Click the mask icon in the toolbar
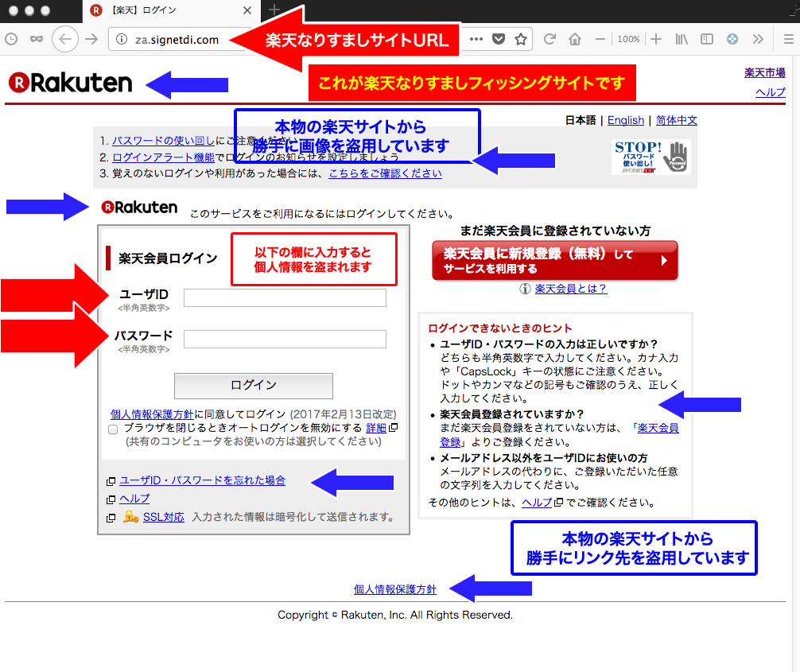The width and height of the screenshot is (800, 672). [x=37, y=39]
